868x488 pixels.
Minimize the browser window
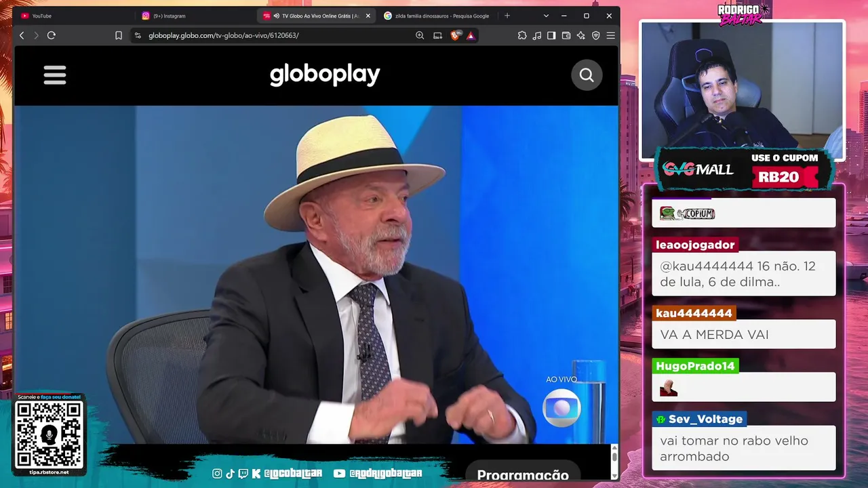[x=564, y=16]
